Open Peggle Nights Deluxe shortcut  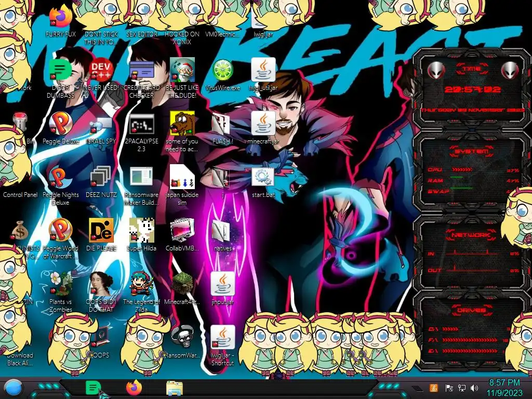[60, 177]
